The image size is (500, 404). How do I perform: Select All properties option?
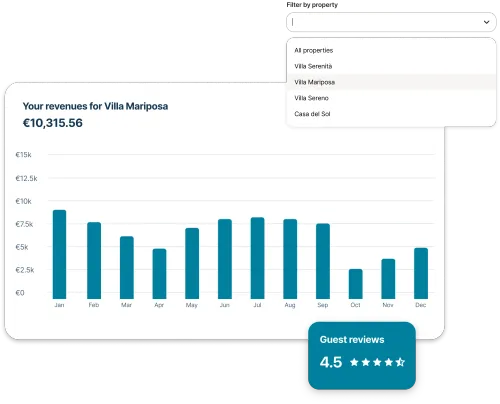[x=391, y=50]
